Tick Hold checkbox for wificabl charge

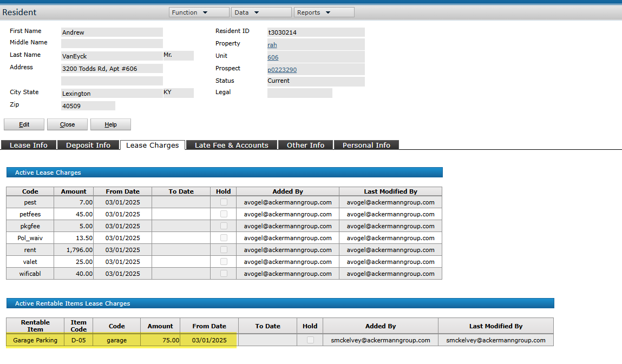click(224, 274)
